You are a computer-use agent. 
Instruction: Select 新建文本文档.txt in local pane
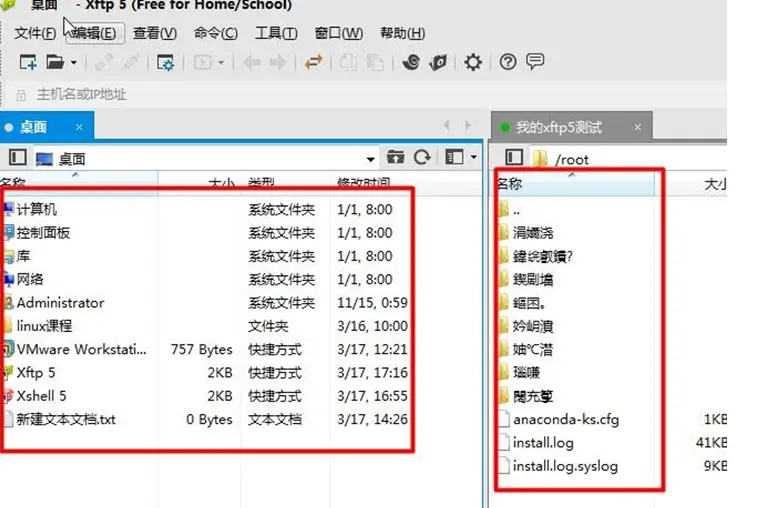(66, 419)
